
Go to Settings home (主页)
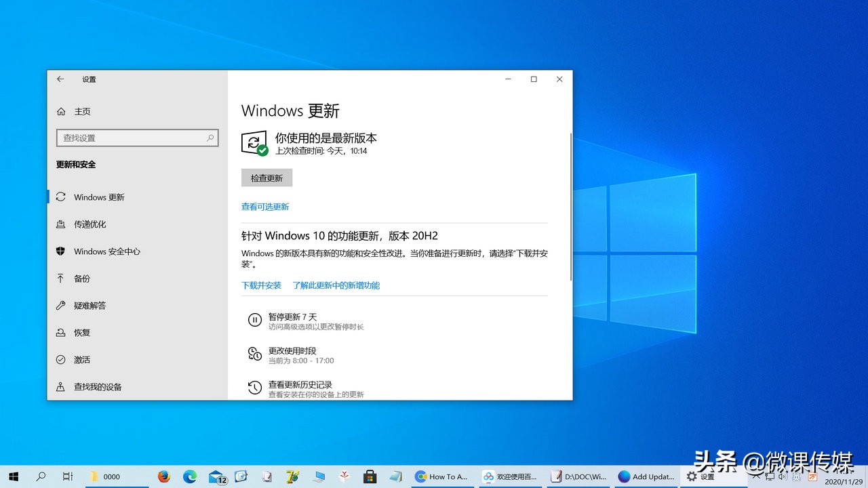[82, 112]
